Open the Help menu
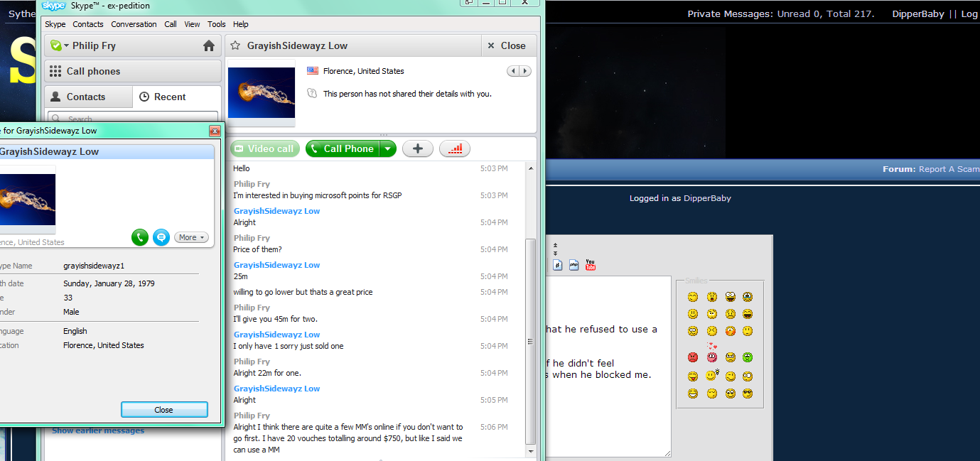980x461 pixels. tap(241, 24)
